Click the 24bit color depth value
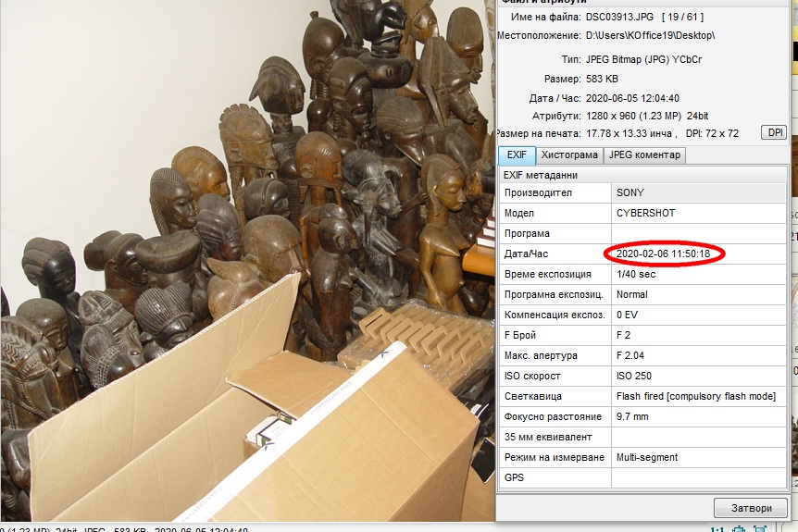 coord(697,116)
